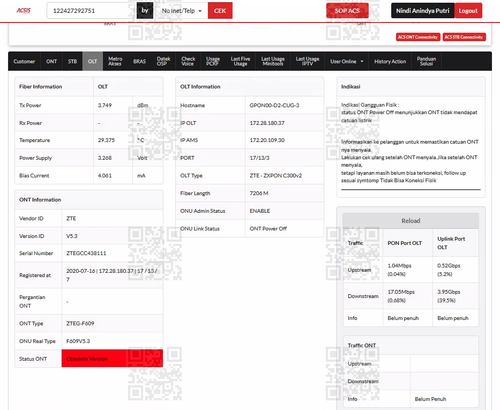Image resolution: width=500 pixels, height=410 pixels.
Task: Click the Temperature value 29.375
Action: (106, 140)
